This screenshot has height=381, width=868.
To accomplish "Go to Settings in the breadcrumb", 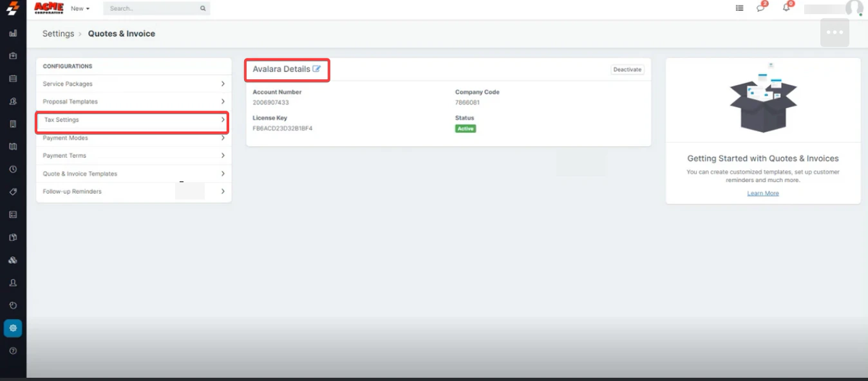I will click(58, 33).
